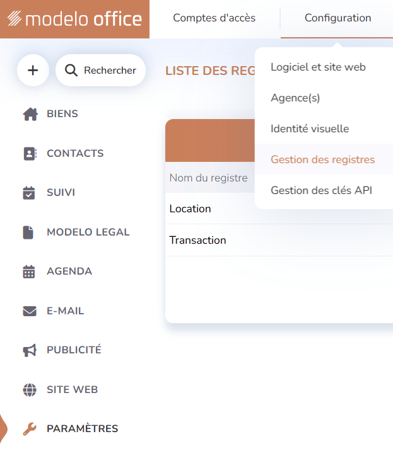This screenshot has width=393, height=451.
Task: Select Gestion des registres entry
Action: pyautogui.click(x=323, y=160)
